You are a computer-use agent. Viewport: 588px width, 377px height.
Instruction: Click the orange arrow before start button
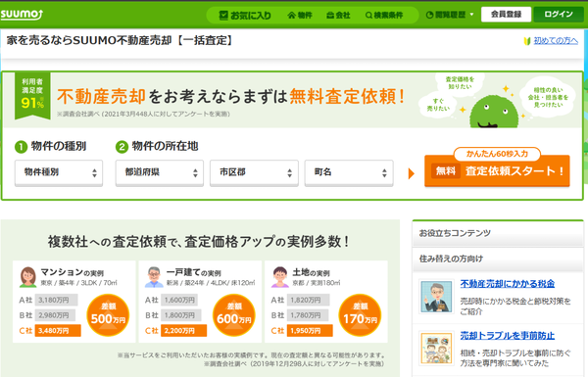coord(411,173)
